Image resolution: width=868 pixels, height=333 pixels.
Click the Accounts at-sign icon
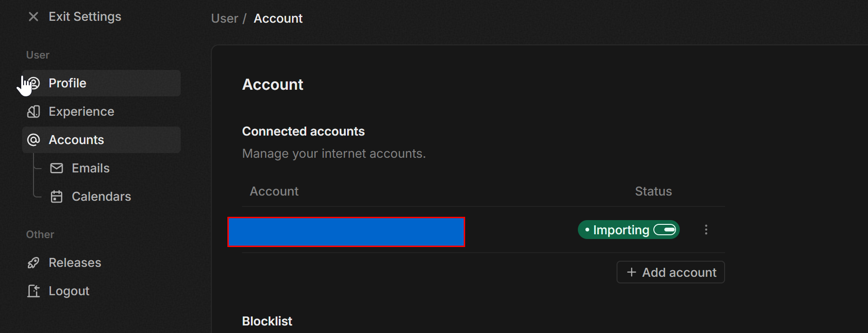click(33, 140)
